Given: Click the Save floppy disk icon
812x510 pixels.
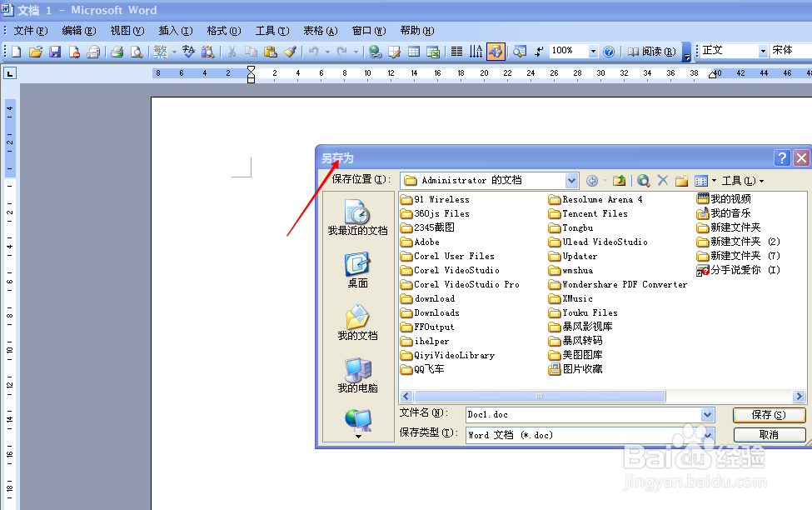Looking at the screenshot, I should click(x=55, y=52).
